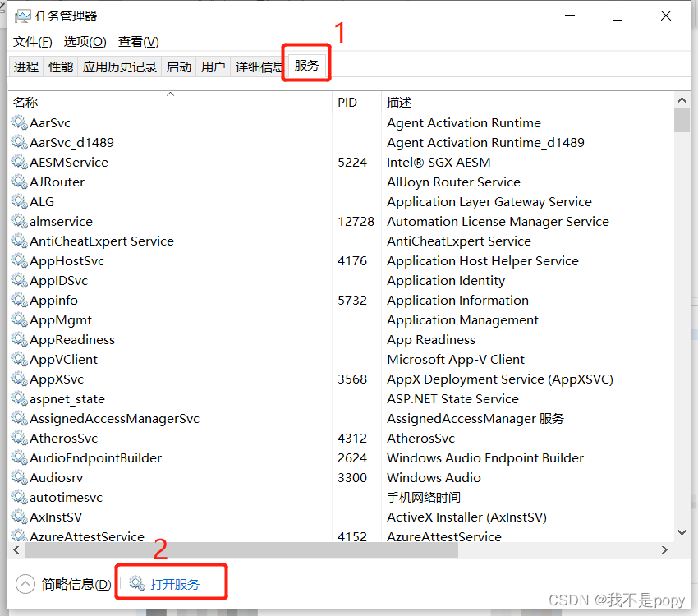Click description 'Microsoft App-V Client'
This screenshot has height=616, width=698.
tap(456, 359)
